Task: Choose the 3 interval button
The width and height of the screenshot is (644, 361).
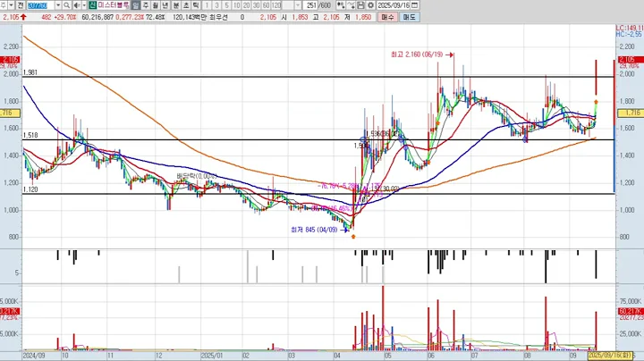Action: pyautogui.click(x=216, y=5)
